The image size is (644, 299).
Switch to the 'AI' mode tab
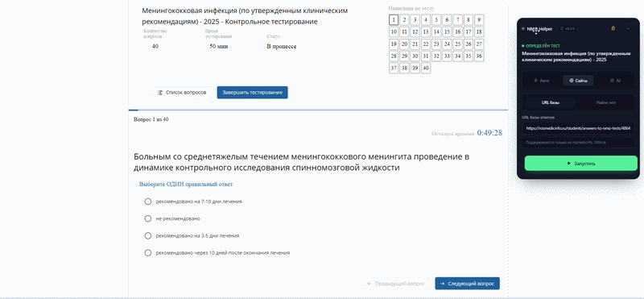[x=615, y=81]
